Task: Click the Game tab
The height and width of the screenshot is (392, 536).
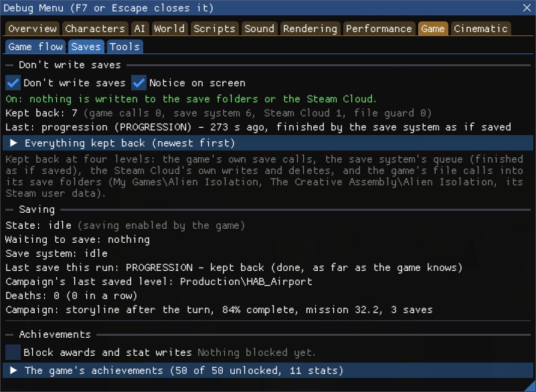Action: 433,29
